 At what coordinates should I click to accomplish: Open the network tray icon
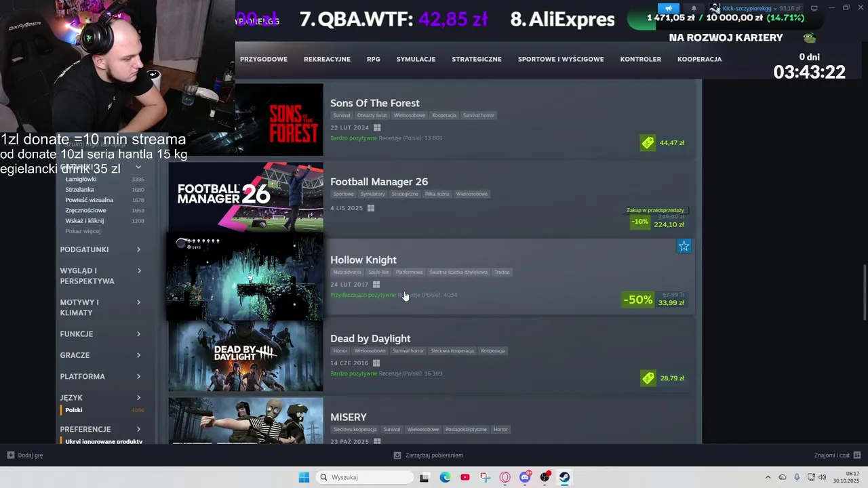point(810,477)
